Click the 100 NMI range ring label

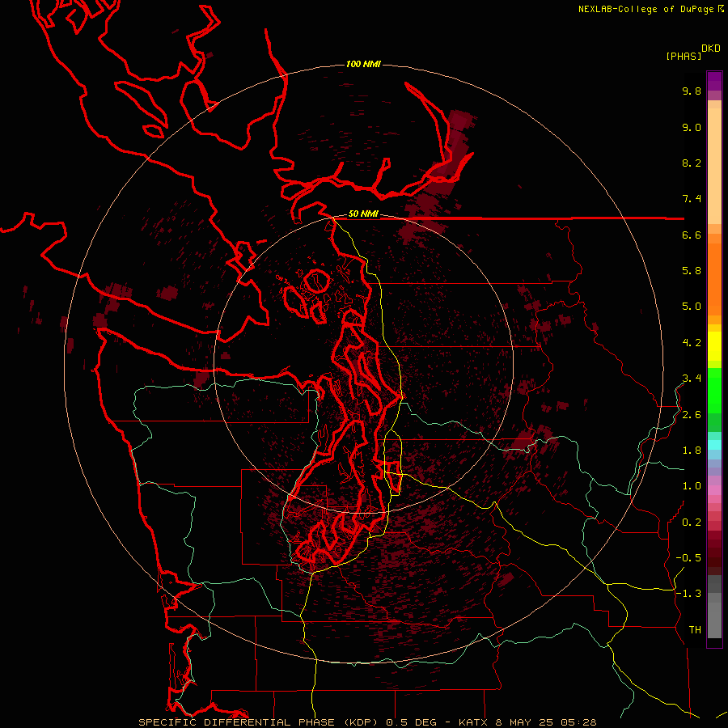tap(363, 64)
